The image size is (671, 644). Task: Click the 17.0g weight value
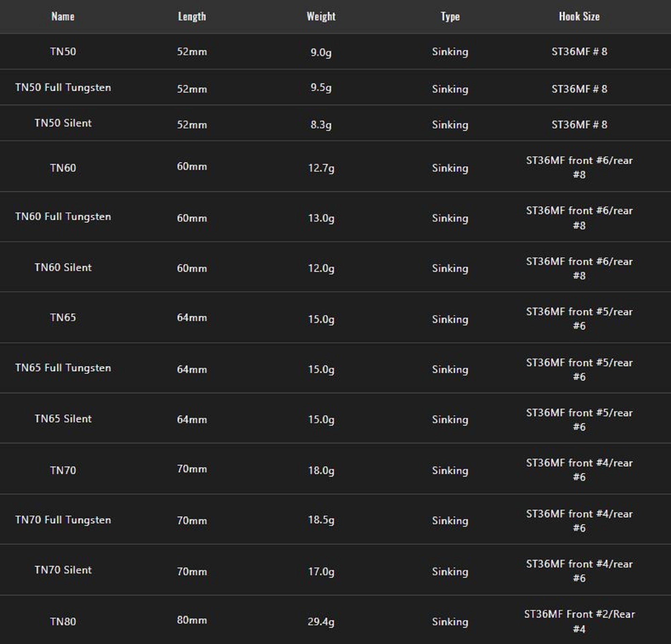[x=321, y=571]
